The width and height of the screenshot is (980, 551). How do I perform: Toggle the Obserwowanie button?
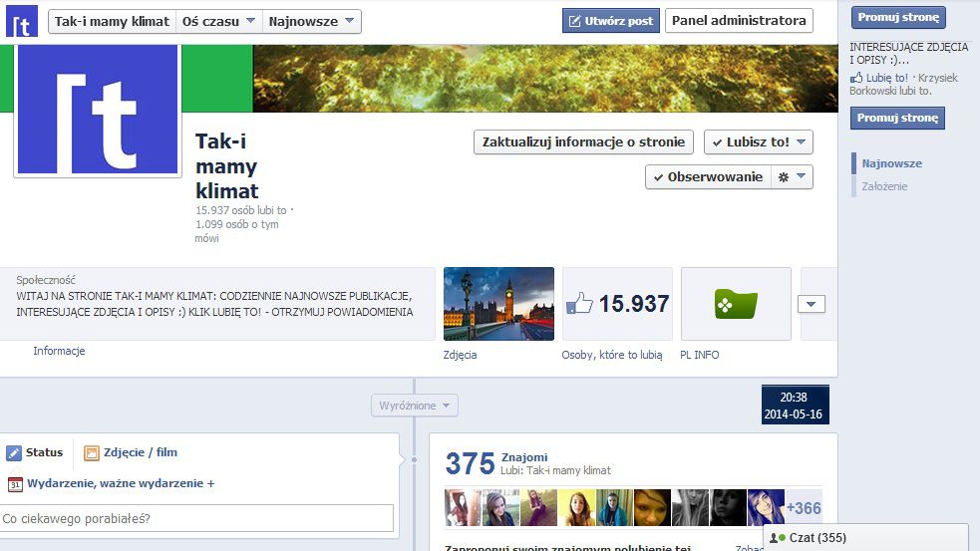(708, 176)
